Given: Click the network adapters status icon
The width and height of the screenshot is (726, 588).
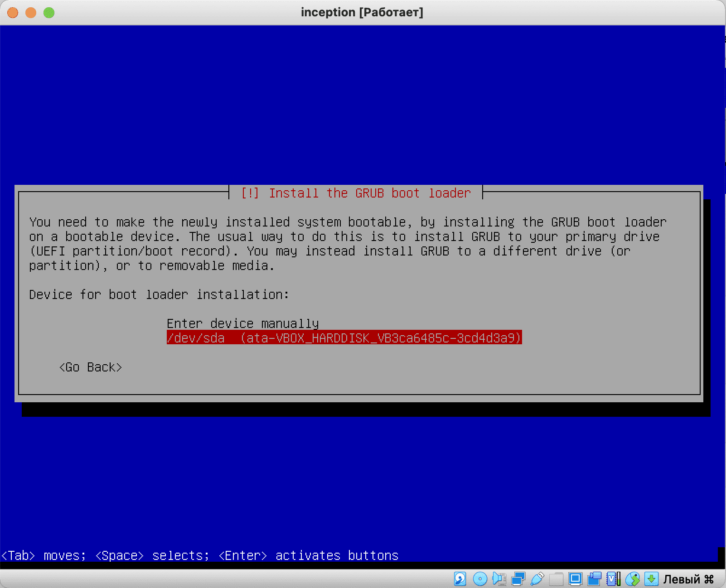Looking at the screenshot, I should pyautogui.click(x=518, y=578).
